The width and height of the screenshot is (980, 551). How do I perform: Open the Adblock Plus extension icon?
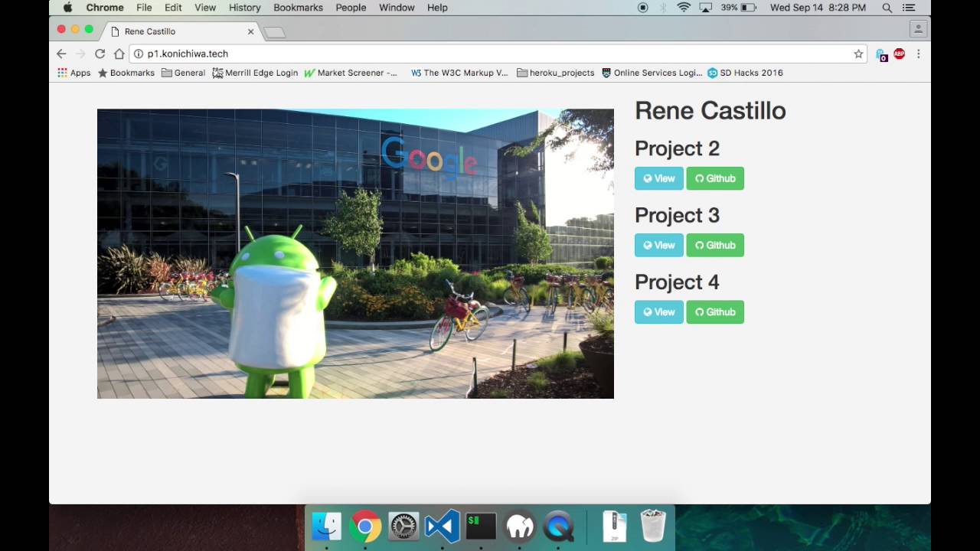click(x=900, y=54)
